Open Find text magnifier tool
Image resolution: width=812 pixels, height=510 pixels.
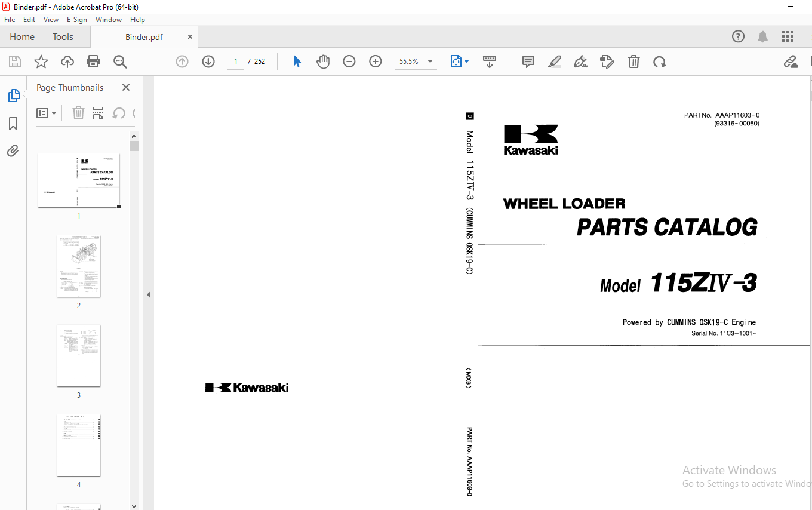120,62
